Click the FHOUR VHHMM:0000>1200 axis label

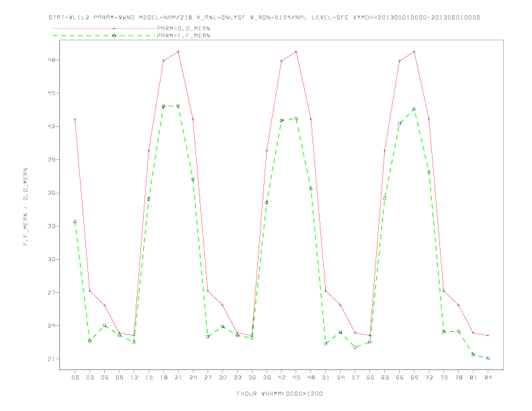point(279,394)
